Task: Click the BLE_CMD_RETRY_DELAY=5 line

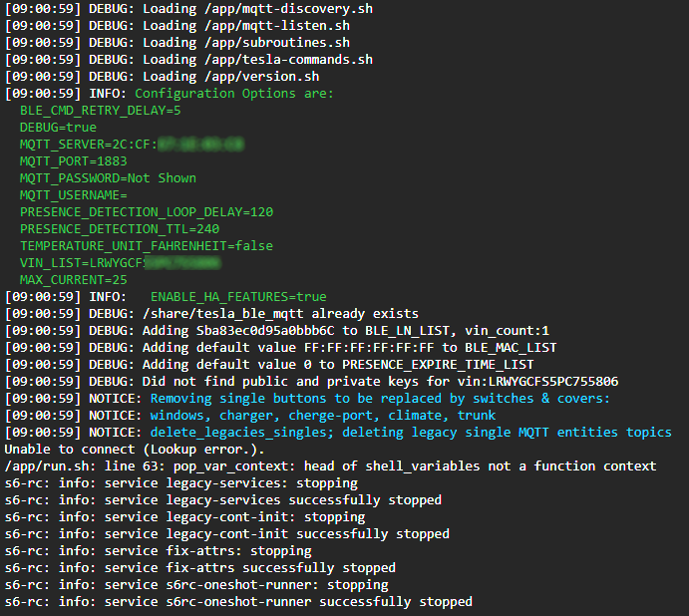Action: coord(100,111)
